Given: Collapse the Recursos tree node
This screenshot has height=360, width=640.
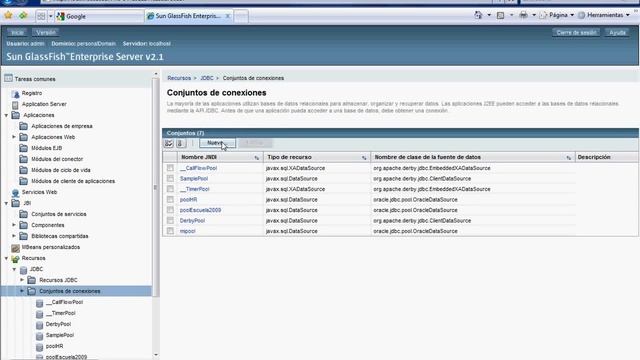Looking at the screenshot, I should 6,258.
